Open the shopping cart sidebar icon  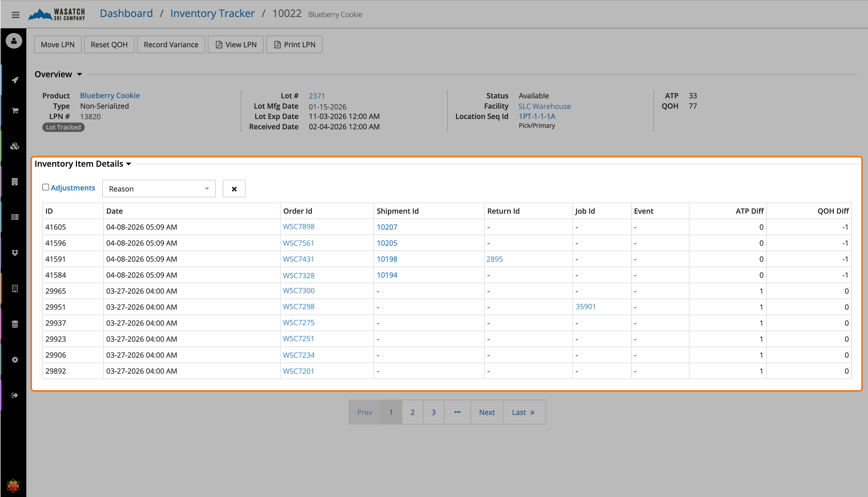point(15,110)
